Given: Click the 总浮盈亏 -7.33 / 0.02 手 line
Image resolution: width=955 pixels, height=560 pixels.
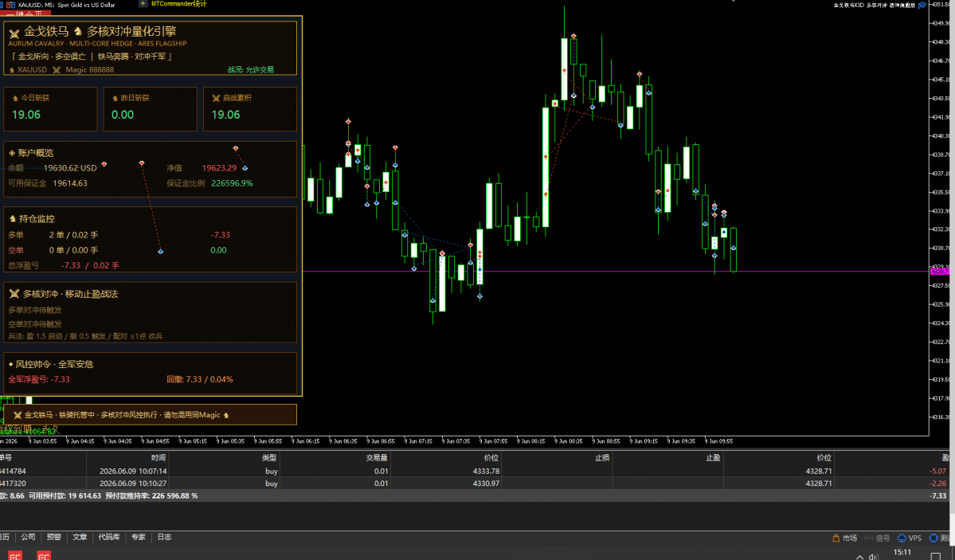Looking at the screenshot, I should (64, 265).
